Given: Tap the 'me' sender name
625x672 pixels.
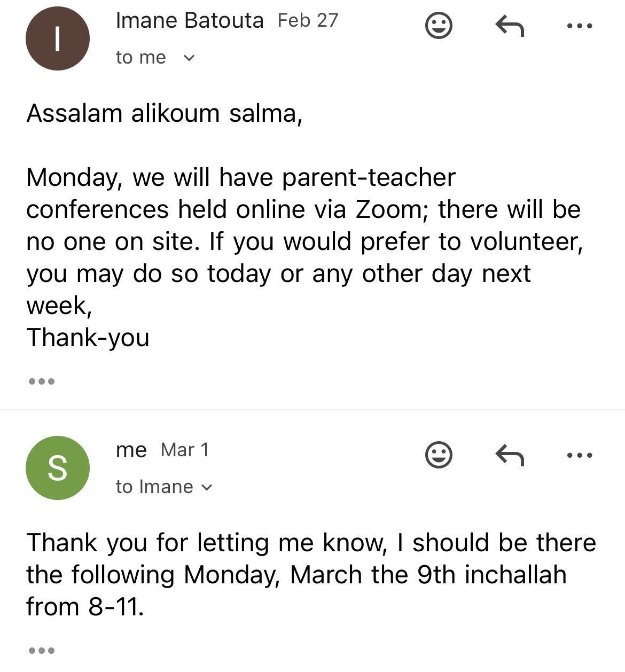Looking at the screenshot, I should coord(131,450).
